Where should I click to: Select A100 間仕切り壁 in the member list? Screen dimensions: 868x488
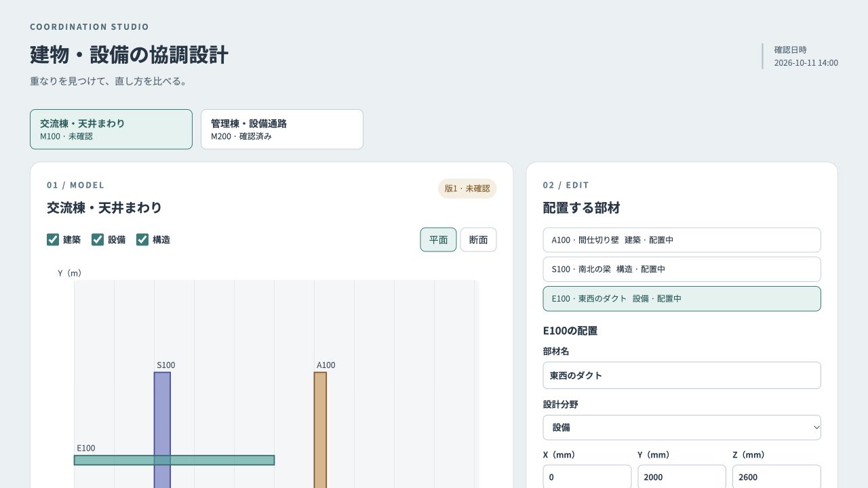pos(682,240)
